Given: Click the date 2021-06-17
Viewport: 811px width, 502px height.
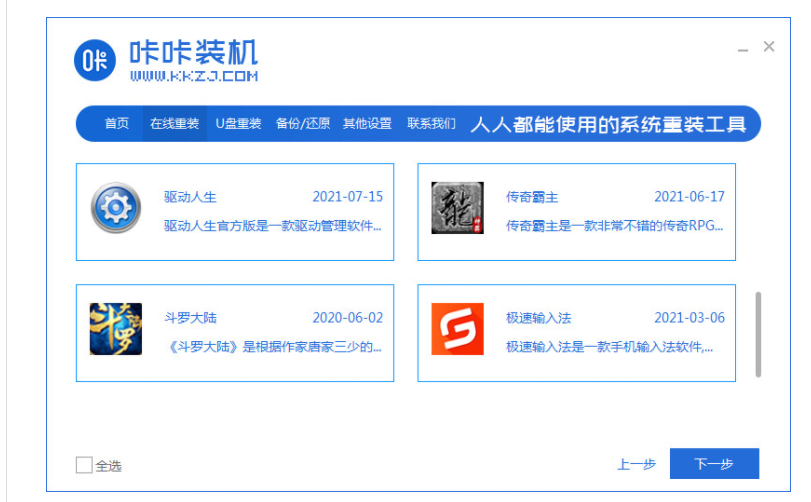Looking at the screenshot, I should [689, 196].
